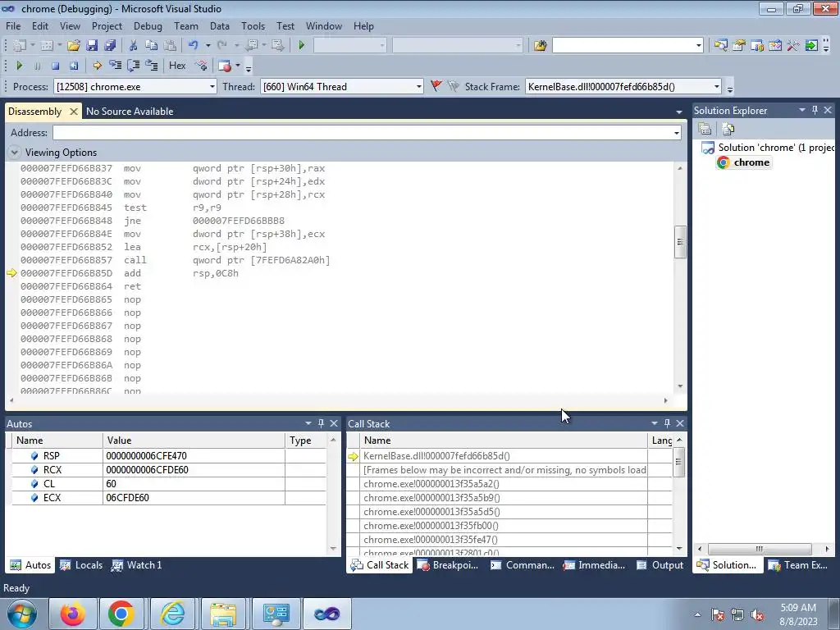The width and height of the screenshot is (840, 630).
Task: Click the Breakpoints window icon with the red dot
Action: 225,66
